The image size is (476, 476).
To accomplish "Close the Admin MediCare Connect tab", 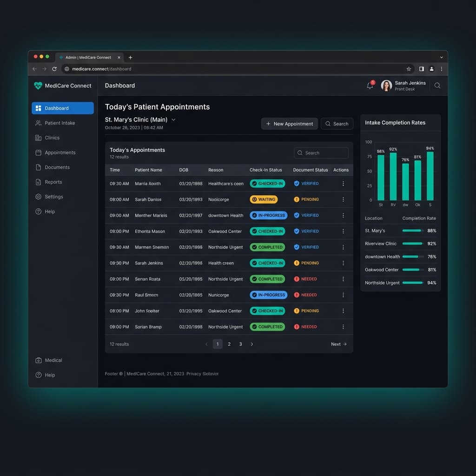I will click(x=119, y=57).
